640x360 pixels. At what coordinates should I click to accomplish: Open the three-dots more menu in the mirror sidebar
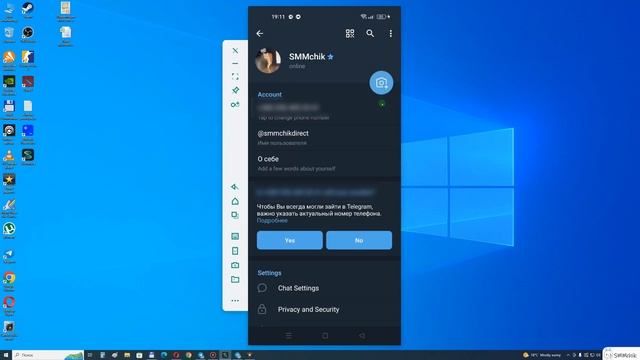235,301
